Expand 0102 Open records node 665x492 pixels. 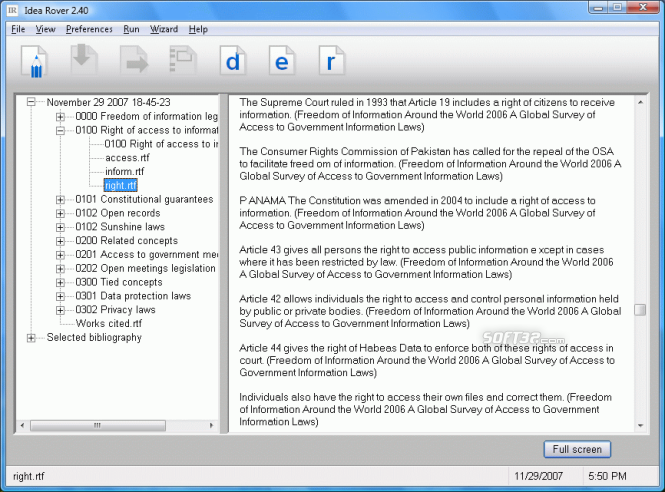pyautogui.click(x=60, y=213)
